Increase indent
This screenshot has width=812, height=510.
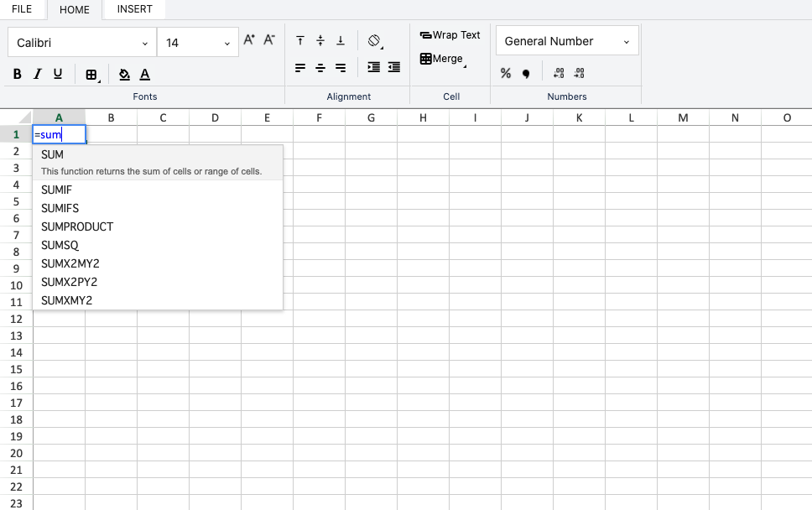(374, 67)
